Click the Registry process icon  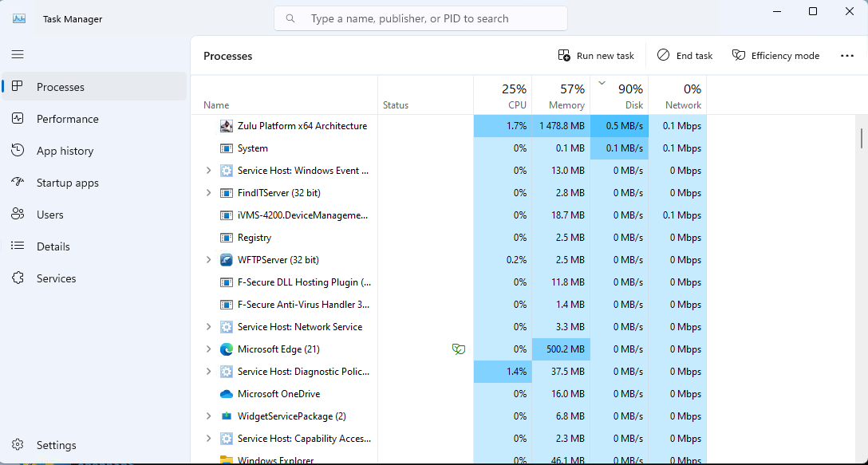point(226,238)
